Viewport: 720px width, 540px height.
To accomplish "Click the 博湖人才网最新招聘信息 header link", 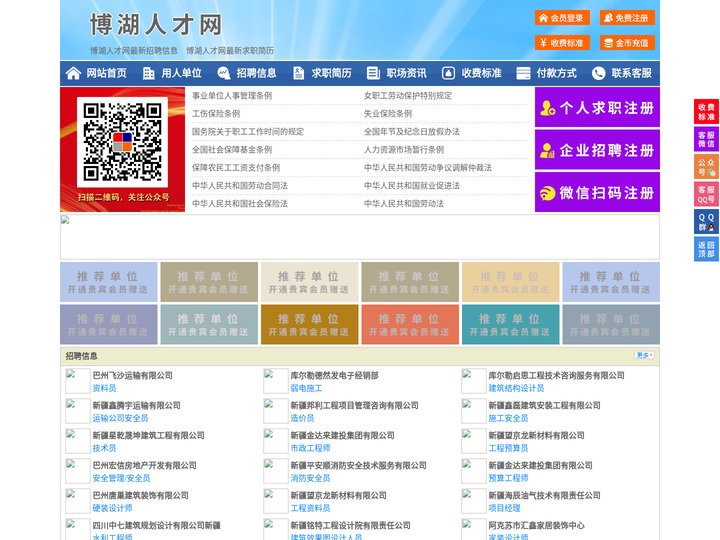I will tap(134, 51).
